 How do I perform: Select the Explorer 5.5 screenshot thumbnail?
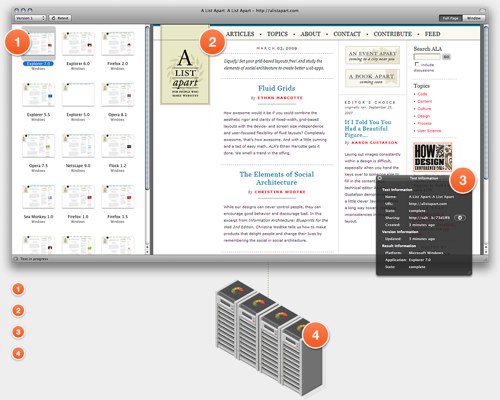[39, 95]
